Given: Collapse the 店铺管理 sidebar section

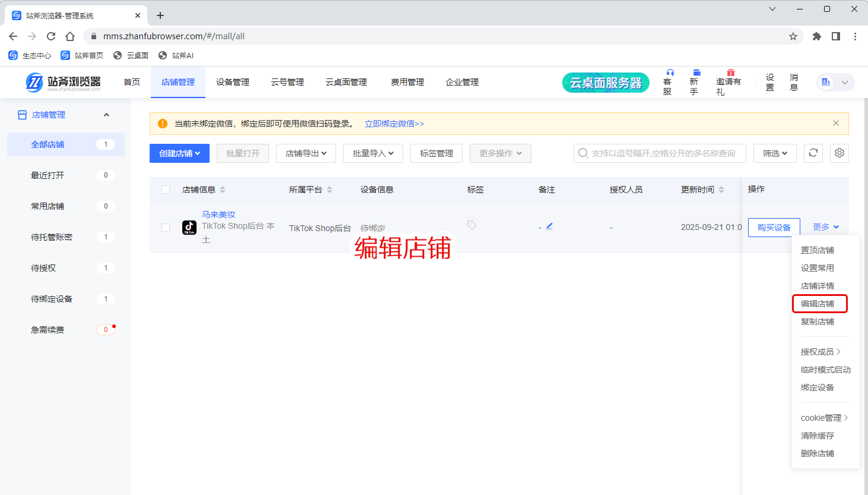Looking at the screenshot, I should (106, 115).
